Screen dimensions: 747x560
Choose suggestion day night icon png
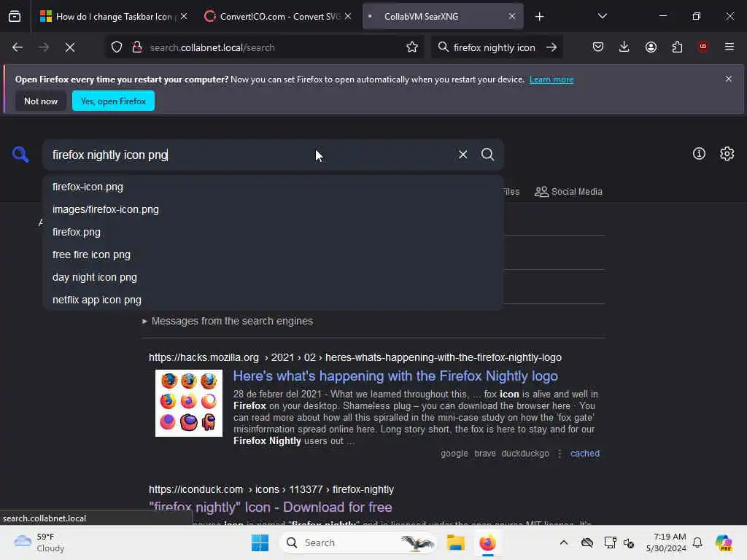tap(273, 277)
